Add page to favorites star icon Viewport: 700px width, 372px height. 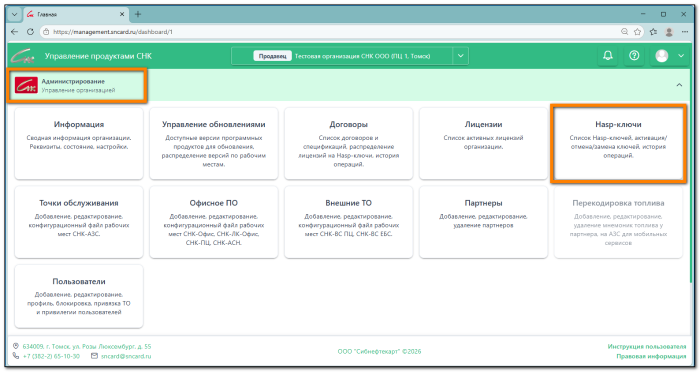pyautogui.click(x=638, y=32)
